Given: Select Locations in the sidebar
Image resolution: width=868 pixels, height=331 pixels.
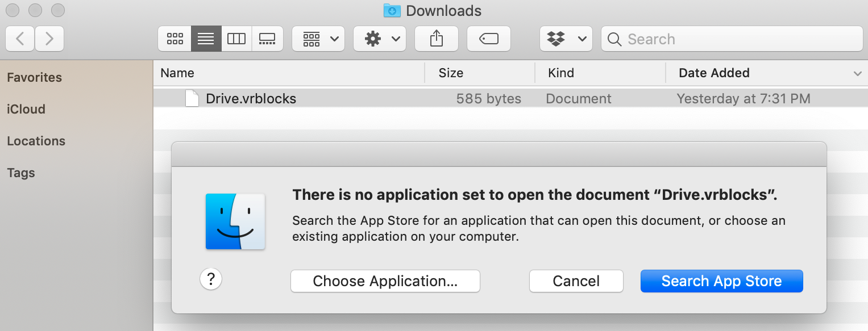Looking at the screenshot, I should 36,141.
